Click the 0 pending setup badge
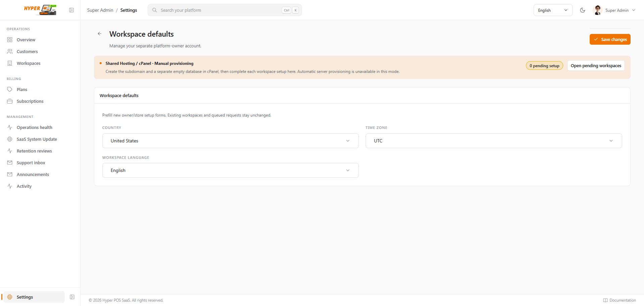 pos(544,66)
